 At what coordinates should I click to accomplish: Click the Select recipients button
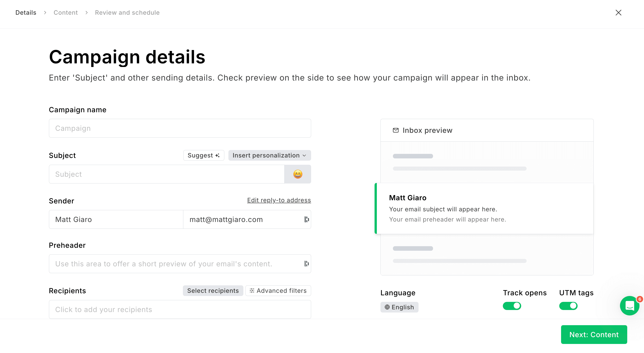213,291
